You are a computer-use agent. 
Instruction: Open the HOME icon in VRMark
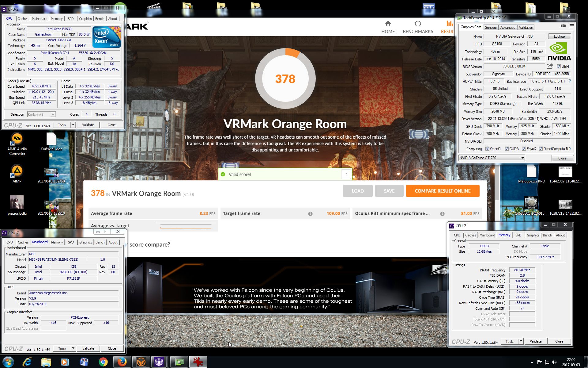point(388,23)
